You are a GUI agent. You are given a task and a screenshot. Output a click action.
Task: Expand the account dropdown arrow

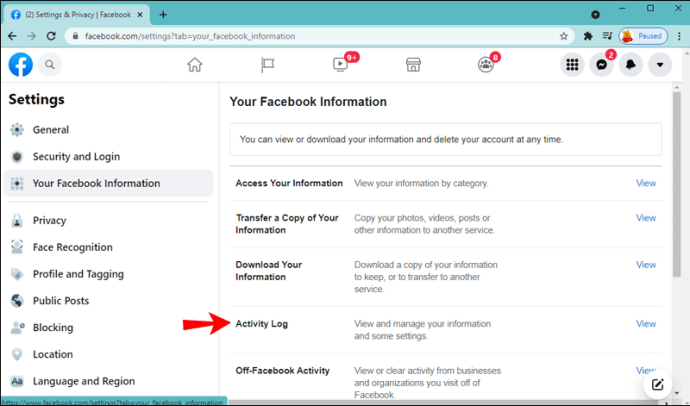660,65
